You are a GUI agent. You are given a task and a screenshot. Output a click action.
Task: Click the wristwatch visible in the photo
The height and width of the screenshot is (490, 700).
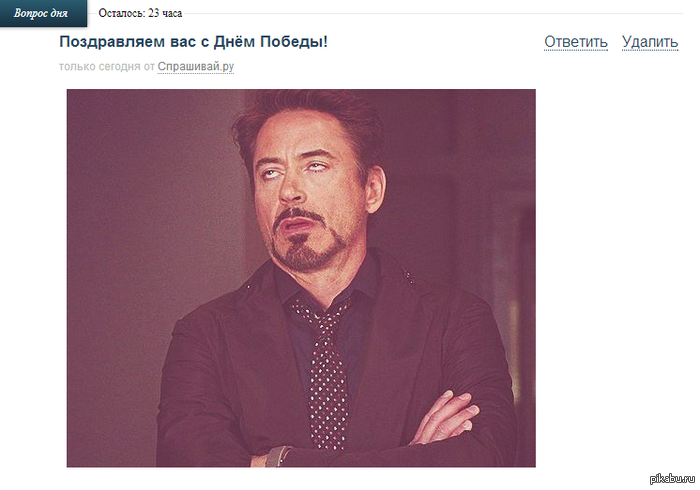pyautogui.click(x=277, y=457)
